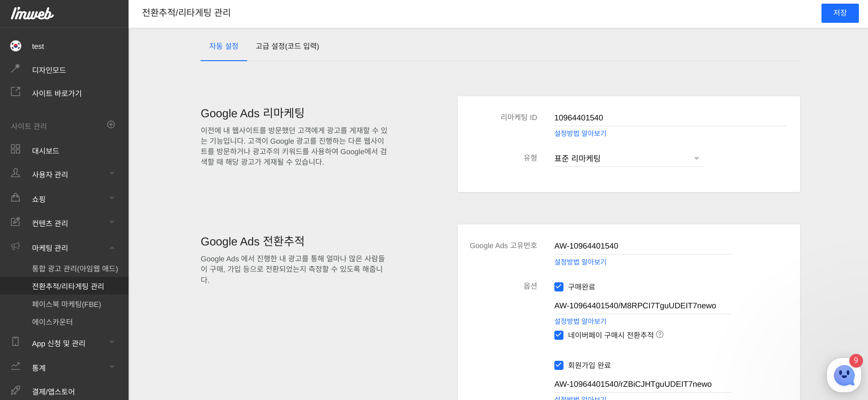This screenshot has width=868, height=400.
Task: Click 설정방법 알아보기 under Google Ads 고유번호
Action: pyautogui.click(x=580, y=262)
